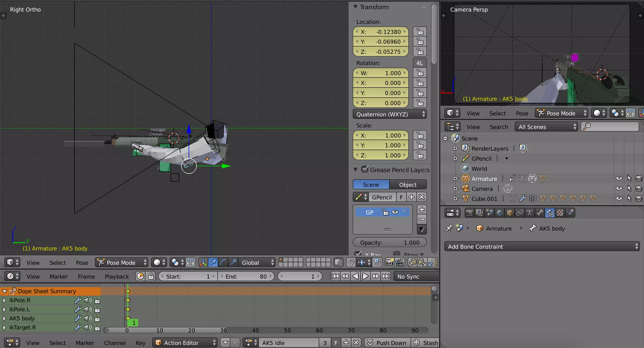The width and height of the screenshot is (644, 348).
Task: Jump to the last frame
Action: coord(386,276)
